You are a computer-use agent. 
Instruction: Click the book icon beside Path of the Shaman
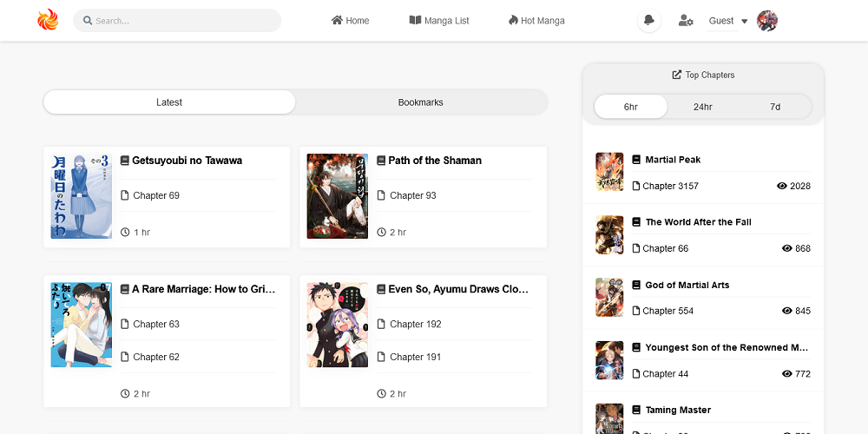381,161
